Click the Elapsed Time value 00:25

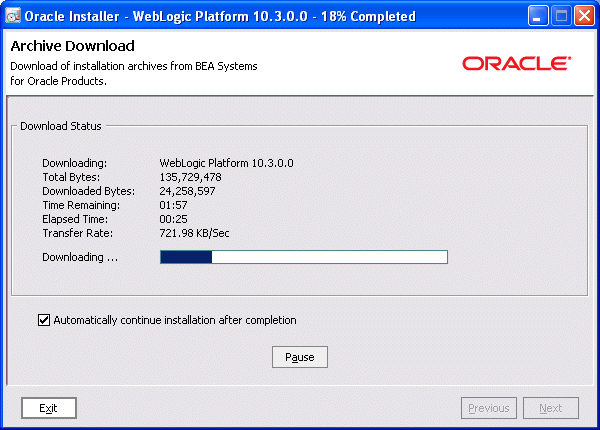(x=173, y=219)
